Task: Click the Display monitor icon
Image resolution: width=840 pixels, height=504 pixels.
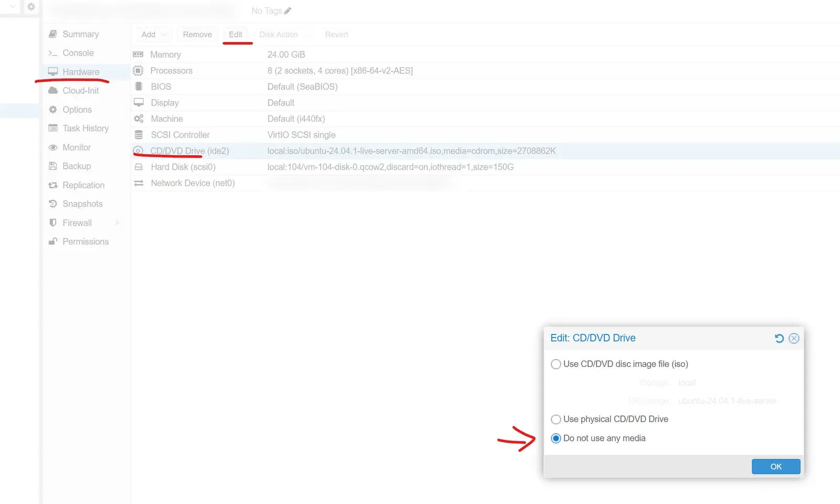Action: point(139,103)
